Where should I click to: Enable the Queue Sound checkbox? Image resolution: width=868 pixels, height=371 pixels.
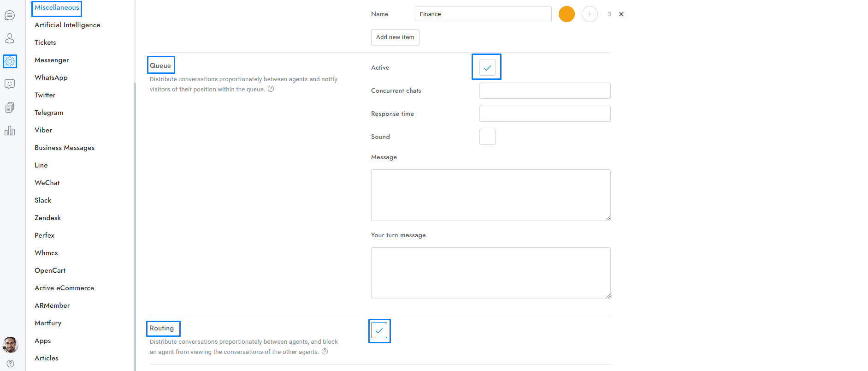tap(487, 137)
